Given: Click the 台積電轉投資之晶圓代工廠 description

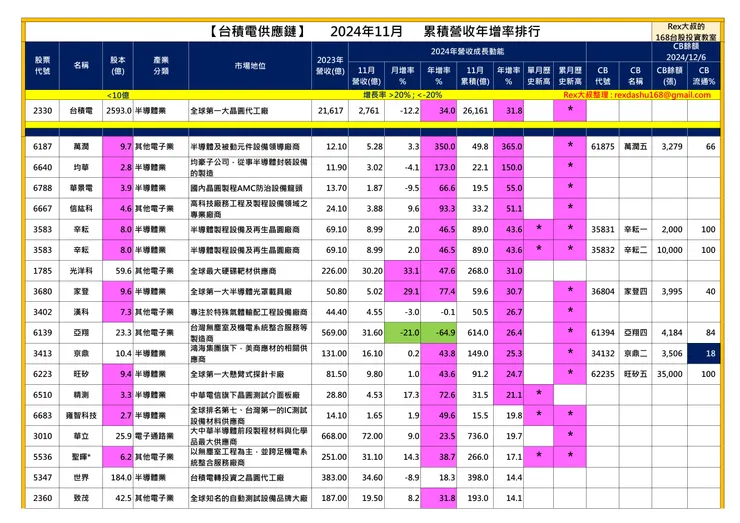Looking at the screenshot, I should coord(250,478).
